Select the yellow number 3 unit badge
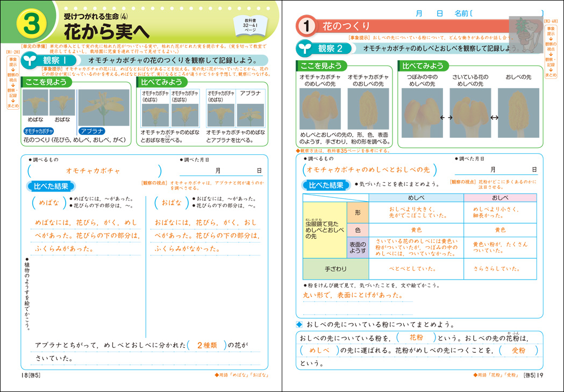The width and height of the screenshot is (564, 392). (x=32, y=24)
